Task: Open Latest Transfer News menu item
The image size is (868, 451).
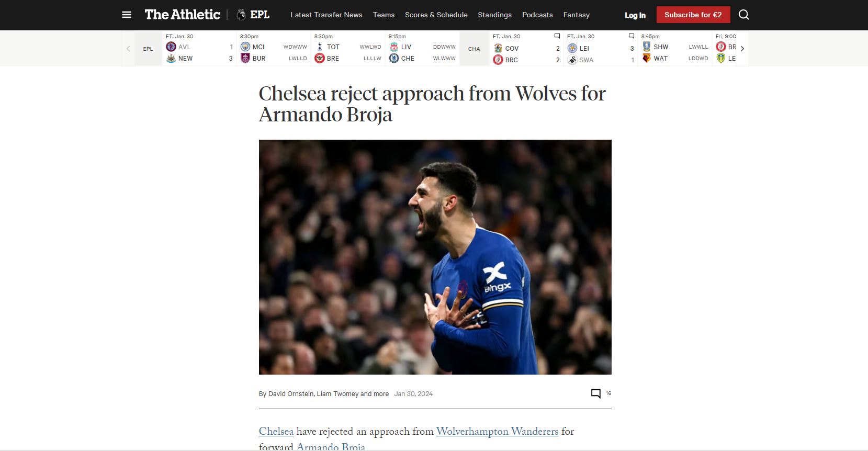Action: [326, 15]
